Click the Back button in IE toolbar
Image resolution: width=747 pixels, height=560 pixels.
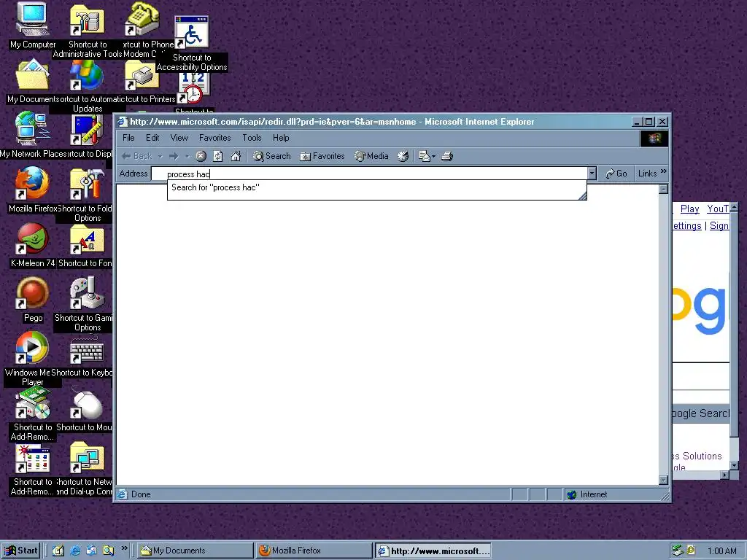tap(137, 156)
